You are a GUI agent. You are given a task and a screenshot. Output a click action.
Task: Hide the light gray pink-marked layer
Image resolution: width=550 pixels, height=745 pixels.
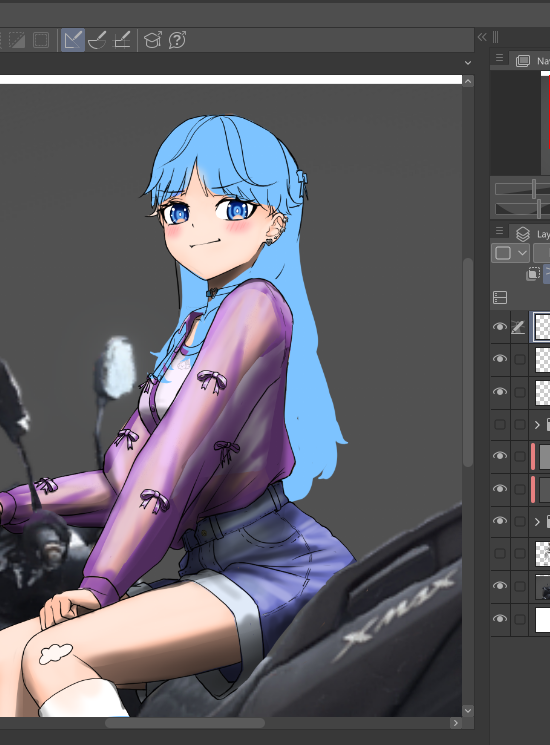click(x=500, y=456)
